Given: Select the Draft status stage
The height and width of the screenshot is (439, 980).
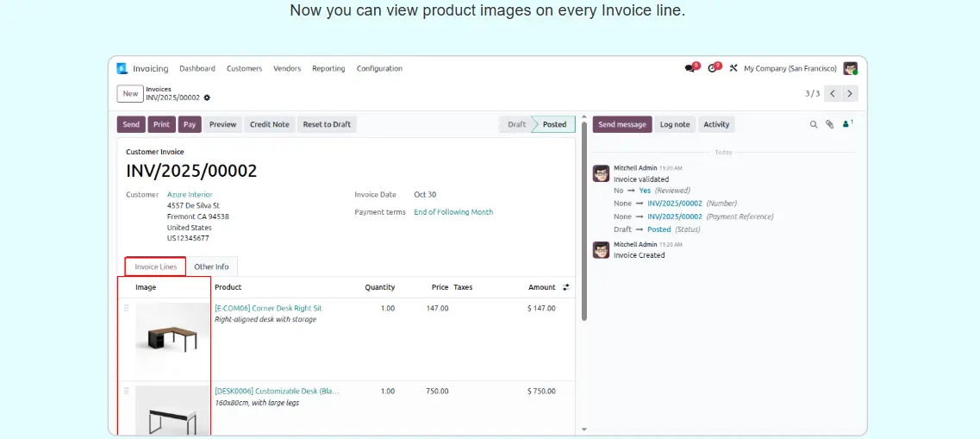Looking at the screenshot, I should click(516, 124).
